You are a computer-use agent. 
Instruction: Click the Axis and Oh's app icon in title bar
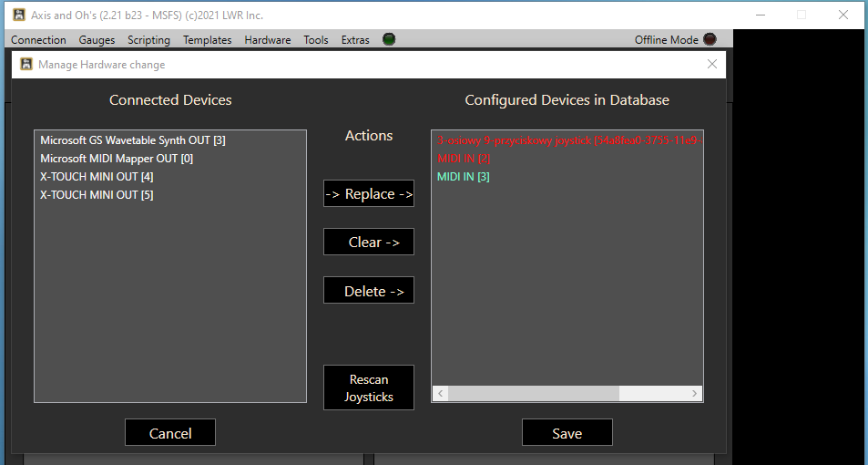[19, 15]
